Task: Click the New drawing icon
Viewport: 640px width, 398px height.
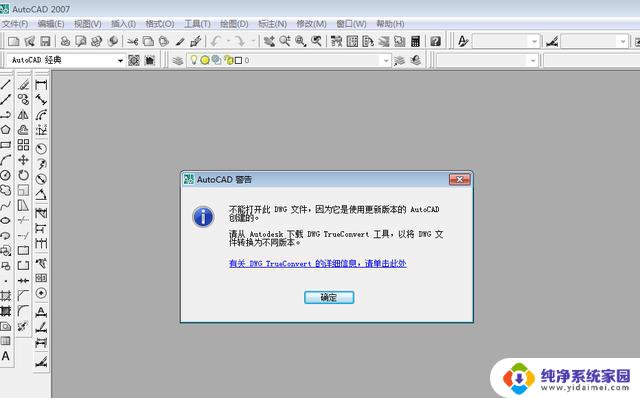Action: 13,41
